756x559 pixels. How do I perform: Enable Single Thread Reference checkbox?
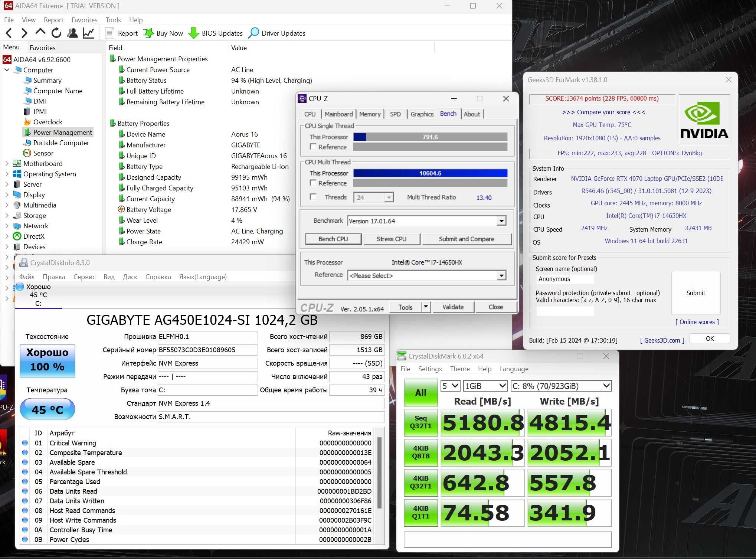point(313,147)
